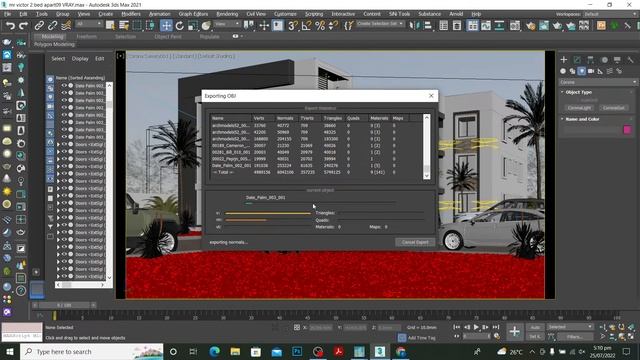Toggle Display Shapes filter in Scene Explorer
Viewport: 640px width, 360px height.
[x=50, y=88]
